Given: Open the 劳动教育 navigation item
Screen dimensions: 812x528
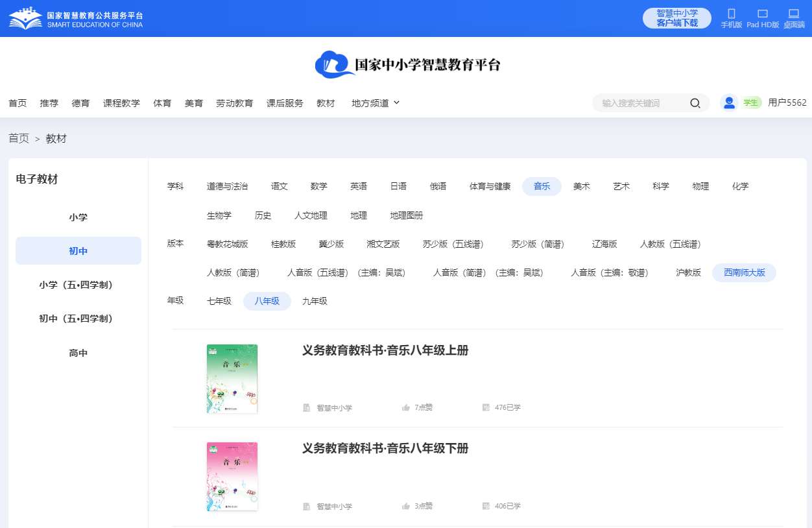Looking at the screenshot, I should tap(235, 103).
